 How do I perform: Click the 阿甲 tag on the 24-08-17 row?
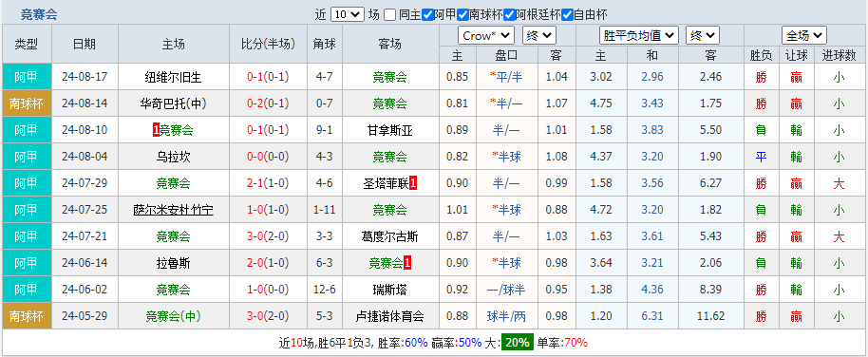[x=27, y=77]
